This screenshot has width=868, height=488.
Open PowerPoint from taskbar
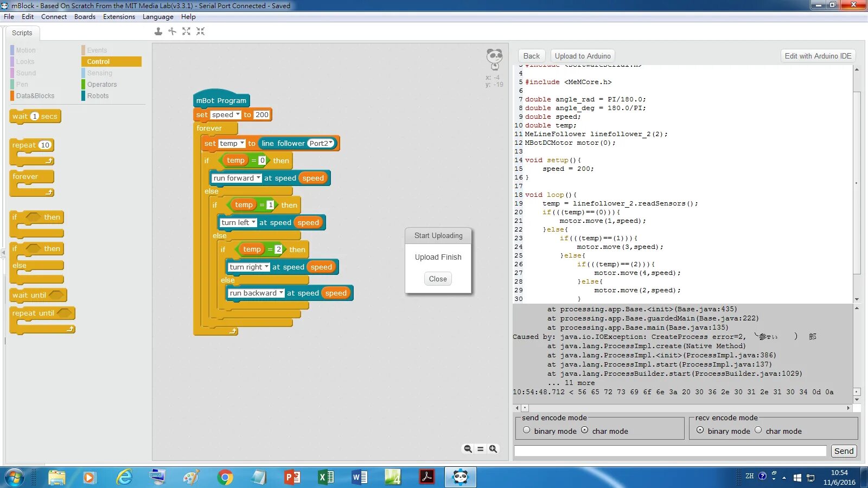point(292,478)
